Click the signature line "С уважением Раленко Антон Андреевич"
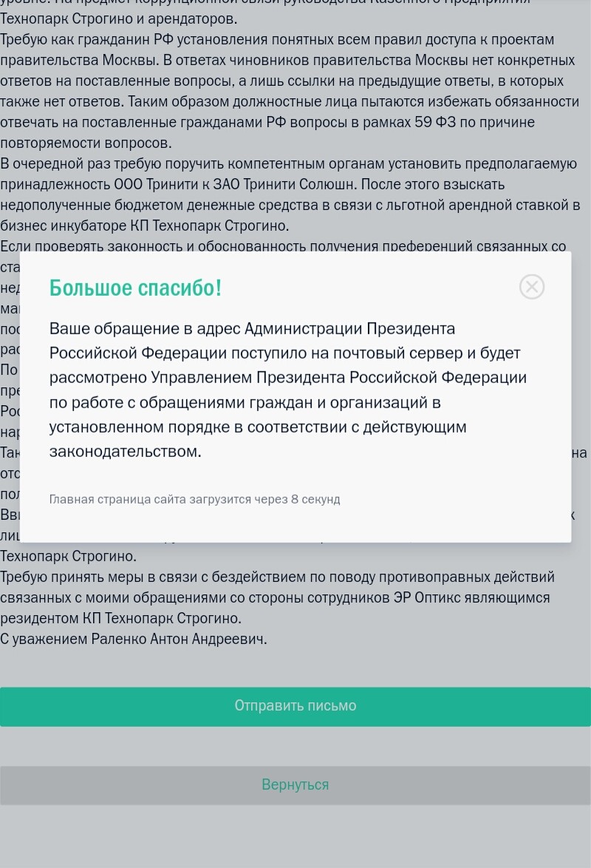Screen dimensions: 591x868 point(134,639)
